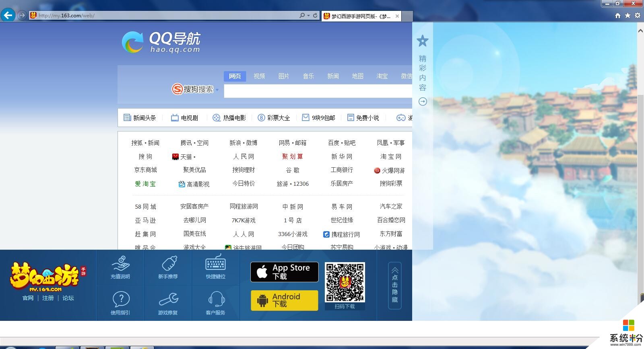Select the 图片 search tab

click(284, 76)
